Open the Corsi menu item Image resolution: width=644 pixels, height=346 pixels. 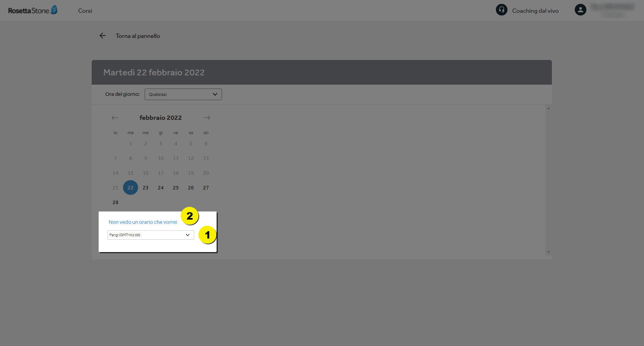pos(85,11)
